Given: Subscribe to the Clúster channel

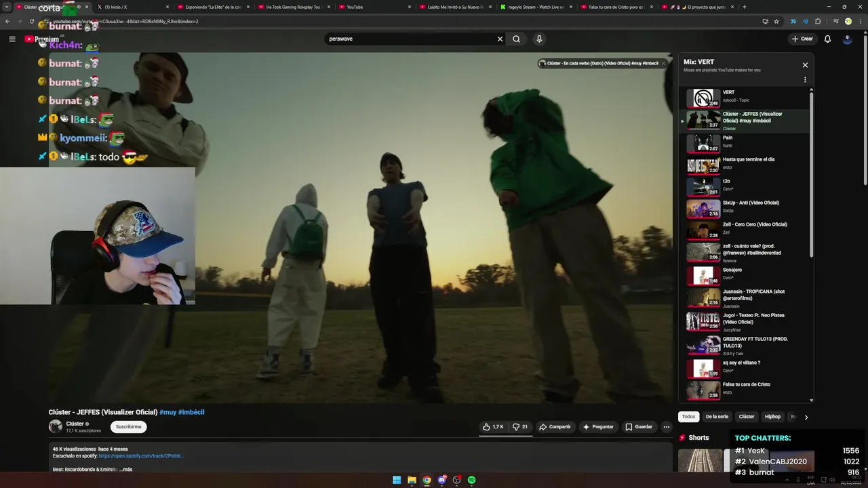Looking at the screenshot, I should pyautogui.click(x=128, y=427).
